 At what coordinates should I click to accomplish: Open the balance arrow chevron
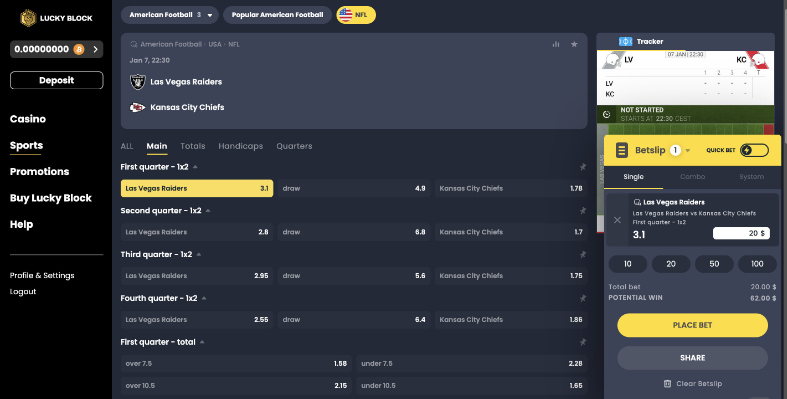(95, 49)
